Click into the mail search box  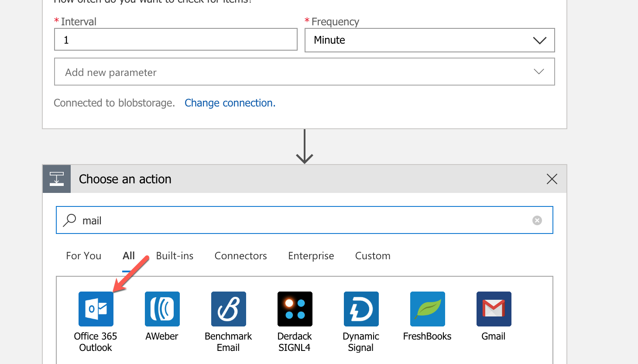coord(305,220)
